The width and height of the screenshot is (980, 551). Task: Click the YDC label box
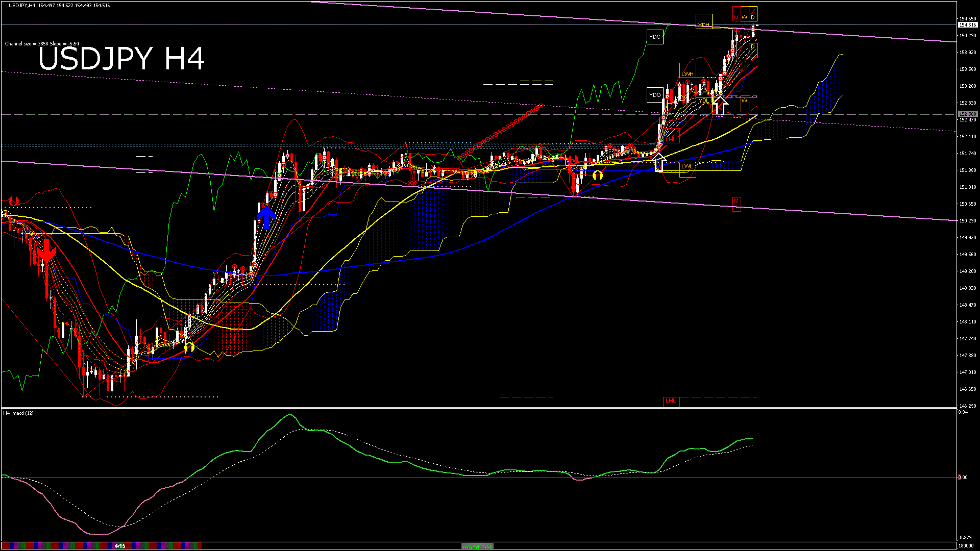point(655,37)
